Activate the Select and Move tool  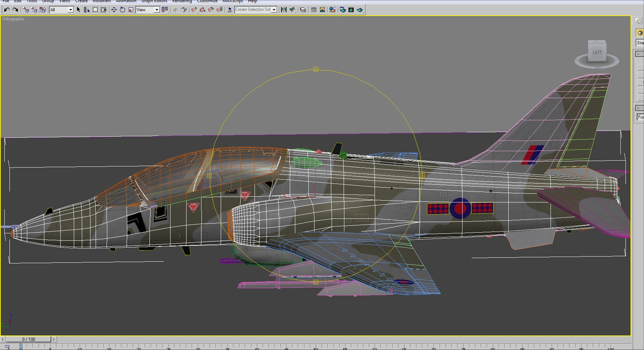pyautogui.click(x=114, y=10)
